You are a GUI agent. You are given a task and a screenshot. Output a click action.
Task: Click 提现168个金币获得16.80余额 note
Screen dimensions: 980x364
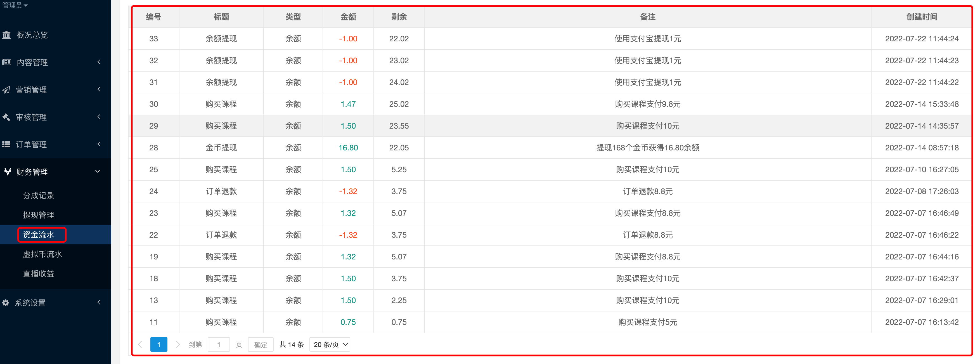tap(648, 148)
